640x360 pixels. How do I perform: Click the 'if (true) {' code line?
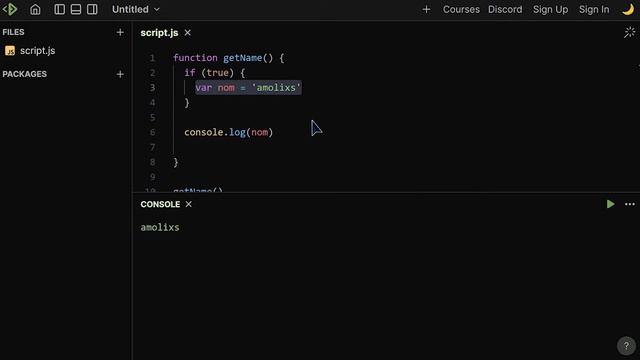coord(214,73)
